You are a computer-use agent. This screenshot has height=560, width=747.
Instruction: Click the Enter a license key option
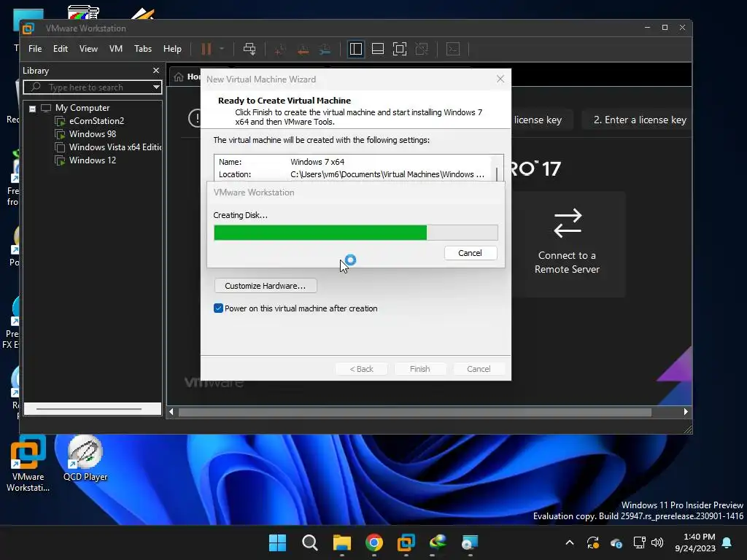[639, 120]
